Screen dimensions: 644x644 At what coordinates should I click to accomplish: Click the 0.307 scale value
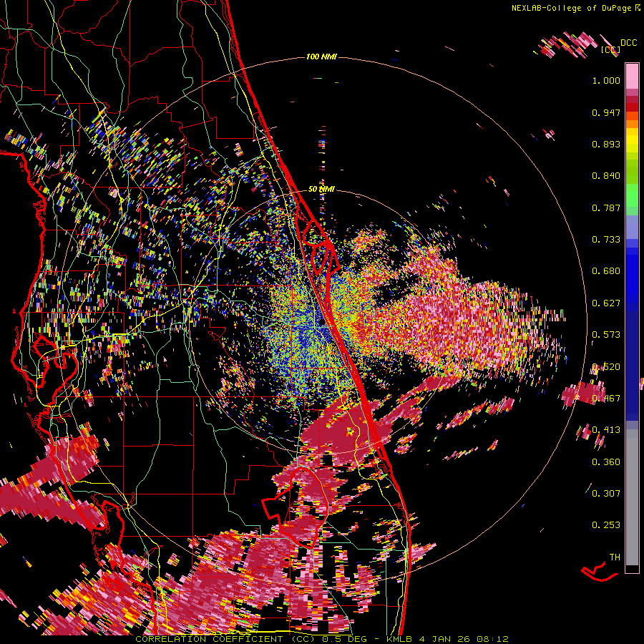[x=606, y=493]
